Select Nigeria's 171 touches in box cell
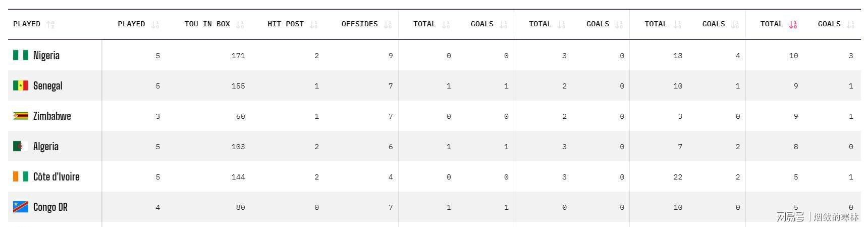The width and height of the screenshot is (868, 227). coord(238,56)
